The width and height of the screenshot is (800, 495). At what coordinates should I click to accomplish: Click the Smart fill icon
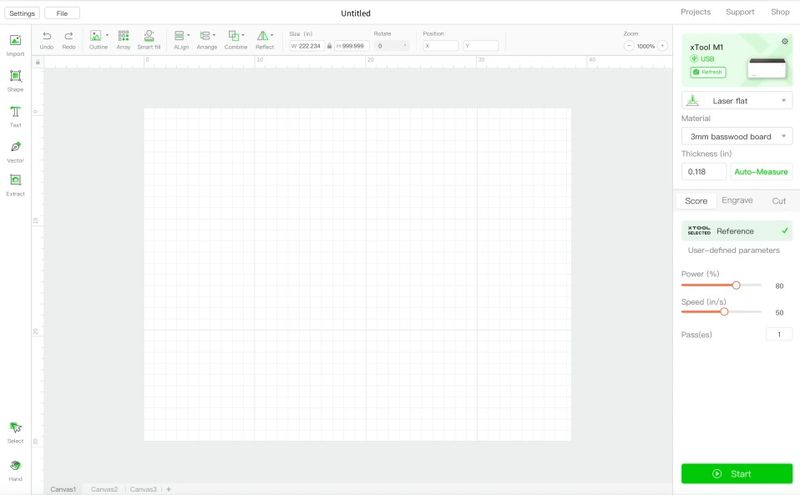tap(148, 36)
